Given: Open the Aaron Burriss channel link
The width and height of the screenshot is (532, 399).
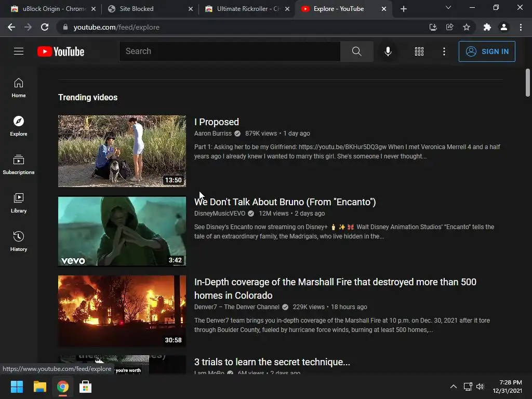Looking at the screenshot, I should [212, 134].
